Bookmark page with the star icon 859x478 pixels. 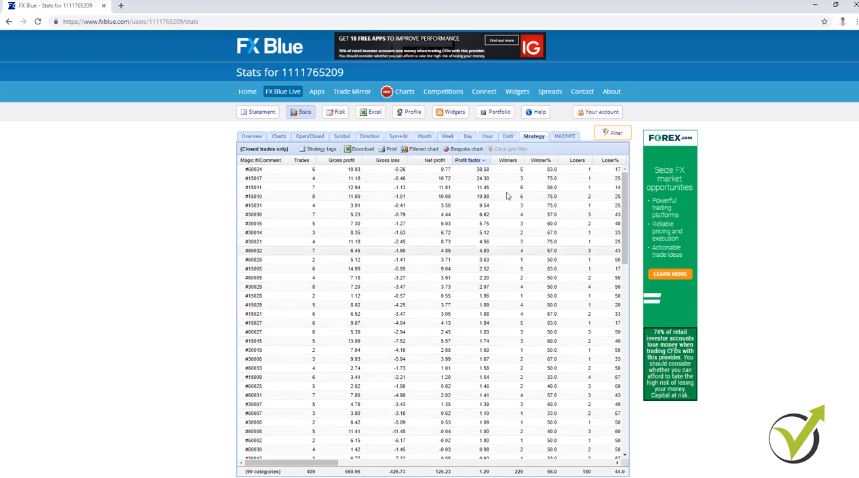(x=824, y=21)
